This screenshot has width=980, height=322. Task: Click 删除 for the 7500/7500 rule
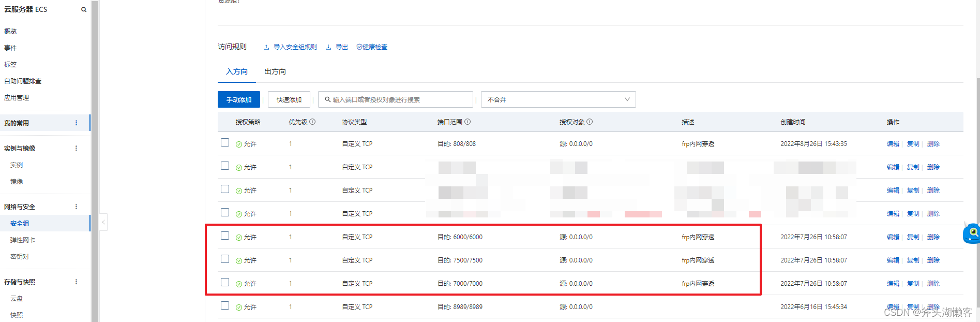[933, 260]
